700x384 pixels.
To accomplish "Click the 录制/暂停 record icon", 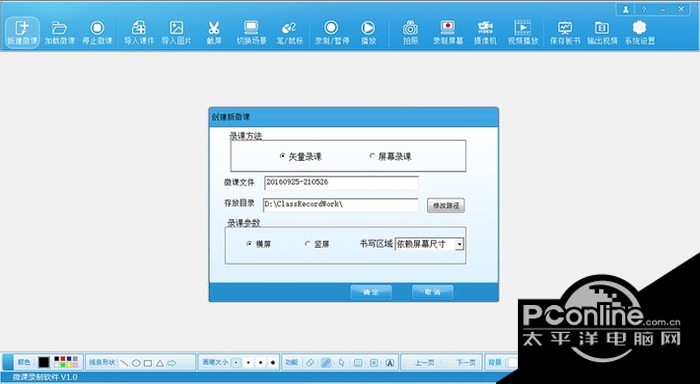I will click(331, 33).
